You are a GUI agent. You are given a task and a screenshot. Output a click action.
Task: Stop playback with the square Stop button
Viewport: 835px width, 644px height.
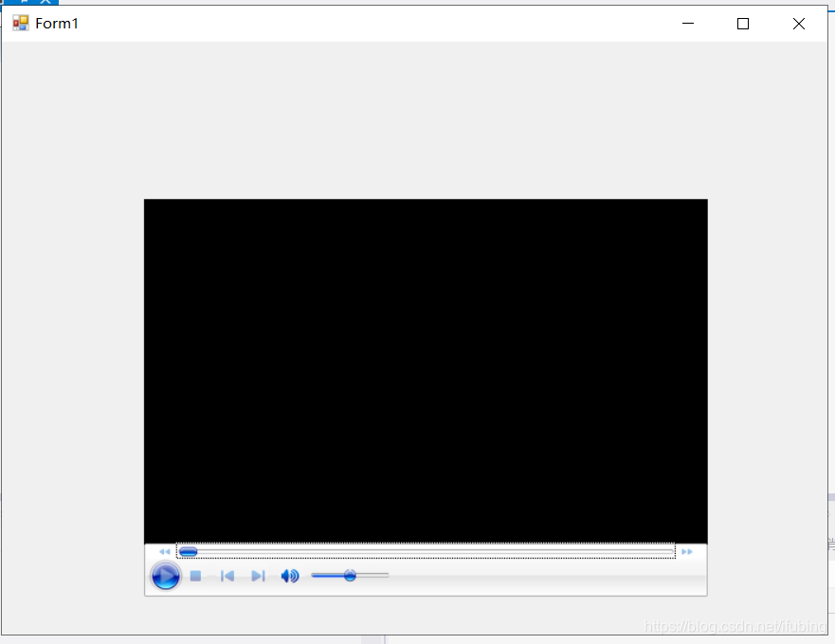point(195,576)
